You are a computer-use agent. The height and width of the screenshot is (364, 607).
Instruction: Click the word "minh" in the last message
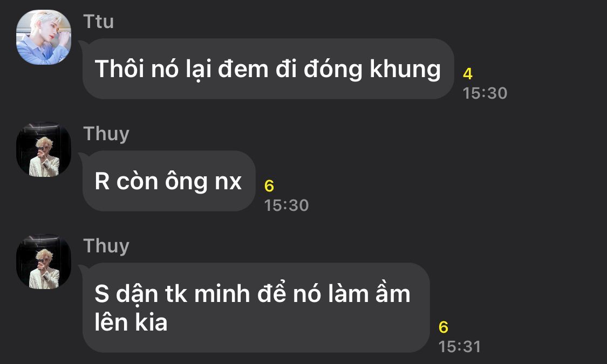(x=222, y=294)
